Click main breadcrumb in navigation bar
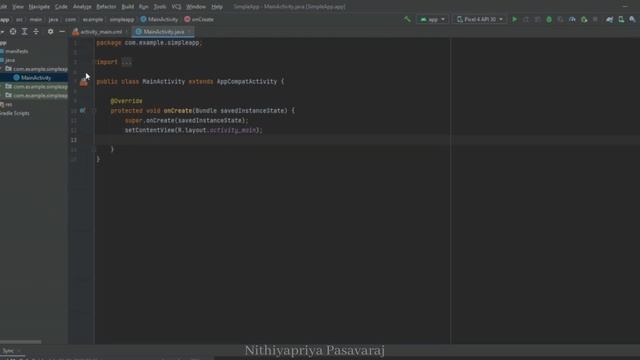 point(36,19)
